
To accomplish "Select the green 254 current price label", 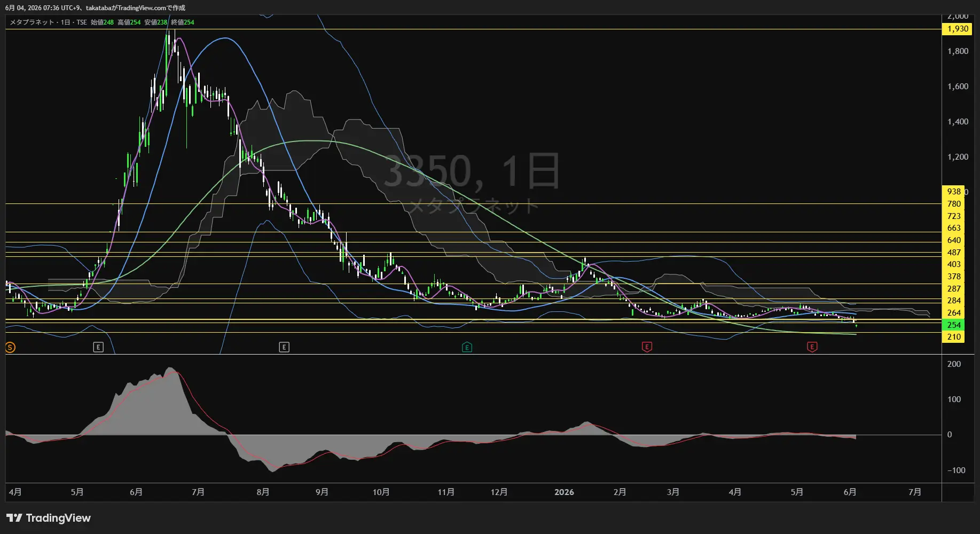I will coord(954,325).
